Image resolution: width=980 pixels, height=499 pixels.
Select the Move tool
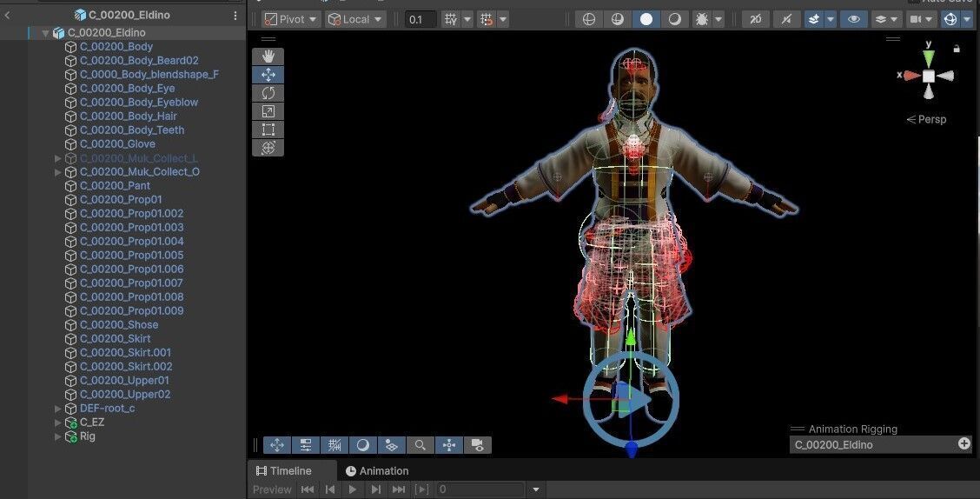268,75
